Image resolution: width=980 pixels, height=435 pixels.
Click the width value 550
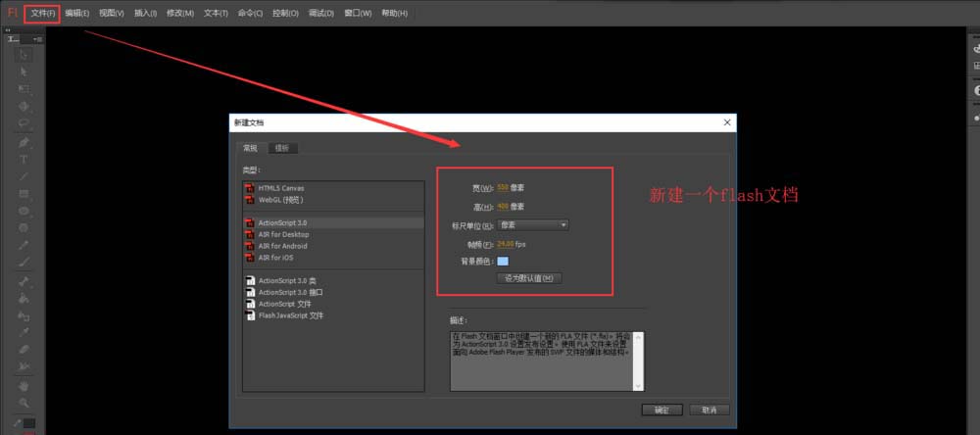[x=503, y=187]
